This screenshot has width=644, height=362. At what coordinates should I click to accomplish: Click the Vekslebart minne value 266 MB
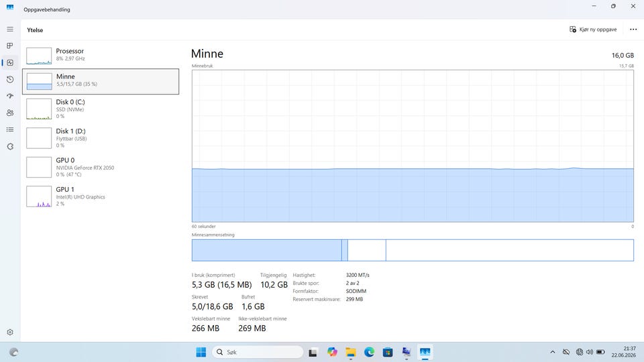point(205,328)
